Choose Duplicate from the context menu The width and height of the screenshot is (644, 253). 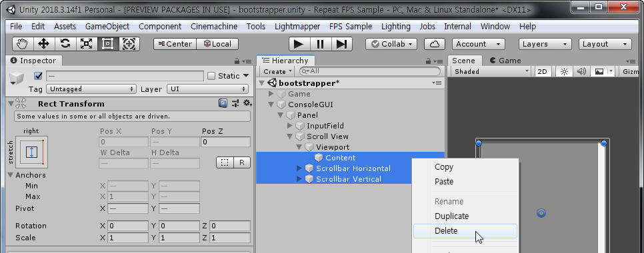click(465, 216)
